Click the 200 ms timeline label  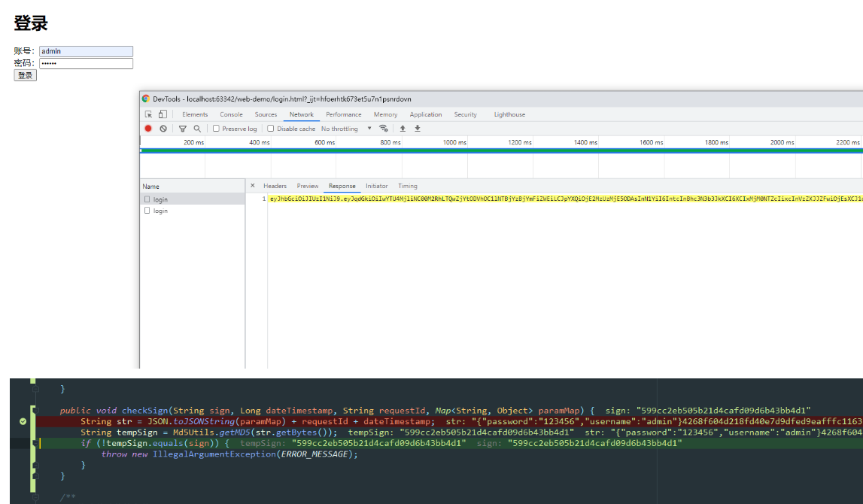[193, 142]
